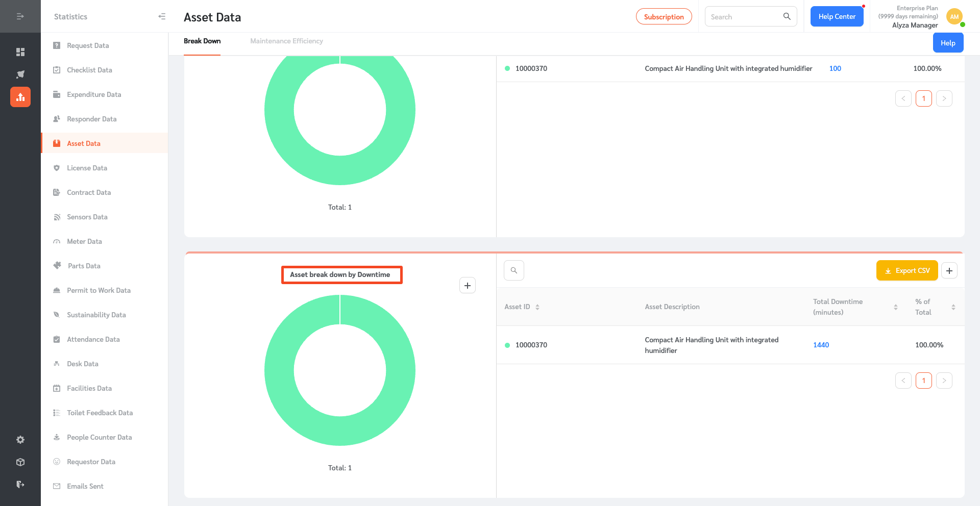Open the AM user avatar
The height and width of the screenshot is (506, 980).
click(954, 17)
